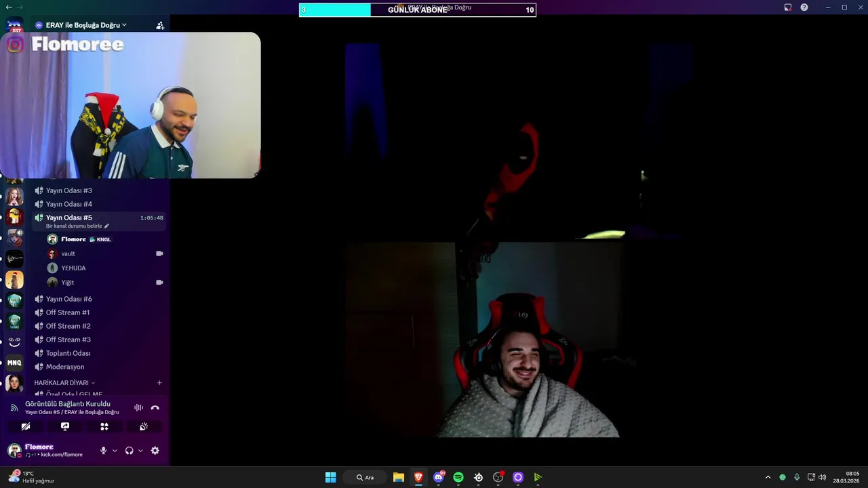The height and width of the screenshot is (488, 868).
Task: Collapse the HARİKALAR DİYARI category
Action: pos(64,383)
